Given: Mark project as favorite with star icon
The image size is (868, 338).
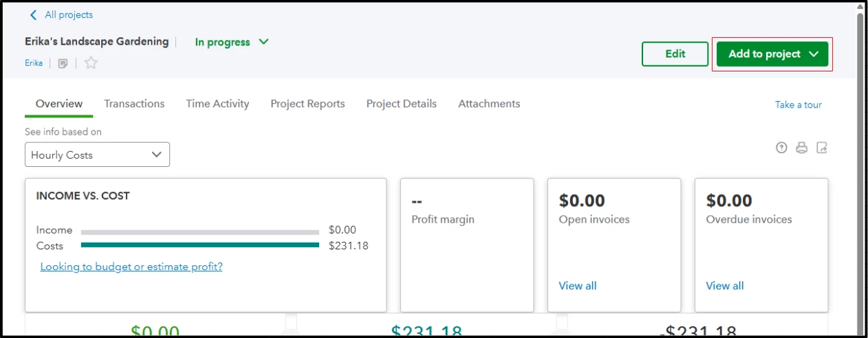Looking at the screenshot, I should tap(91, 63).
